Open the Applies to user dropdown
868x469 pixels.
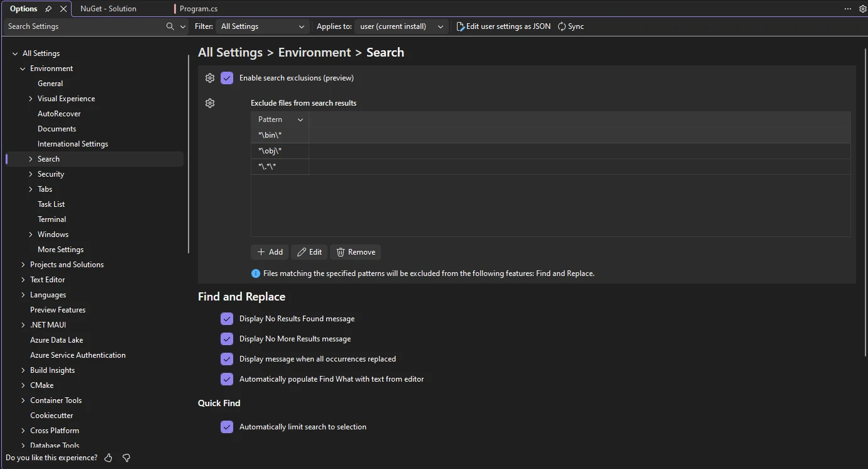point(401,26)
